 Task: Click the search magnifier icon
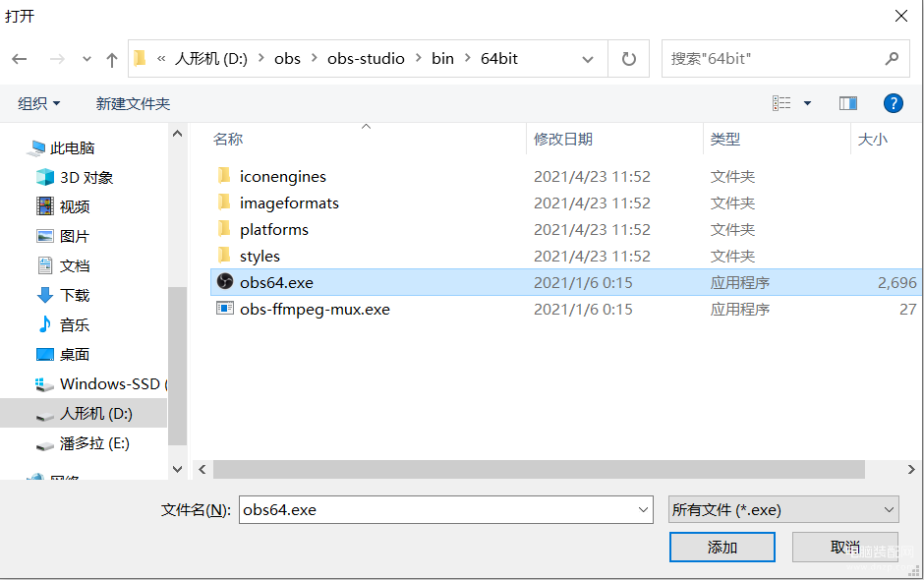(893, 58)
